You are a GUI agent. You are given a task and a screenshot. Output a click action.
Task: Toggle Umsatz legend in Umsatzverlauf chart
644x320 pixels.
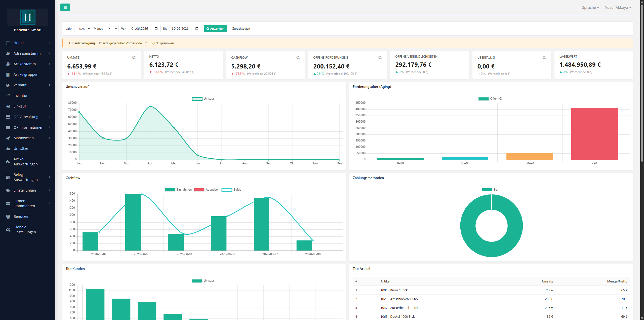[203, 99]
